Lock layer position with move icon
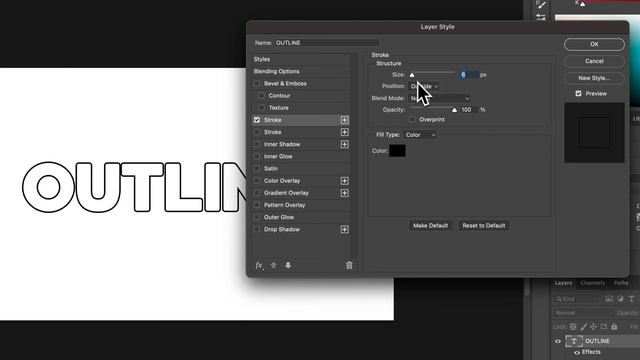The width and height of the screenshot is (640, 360). coord(593,327)
